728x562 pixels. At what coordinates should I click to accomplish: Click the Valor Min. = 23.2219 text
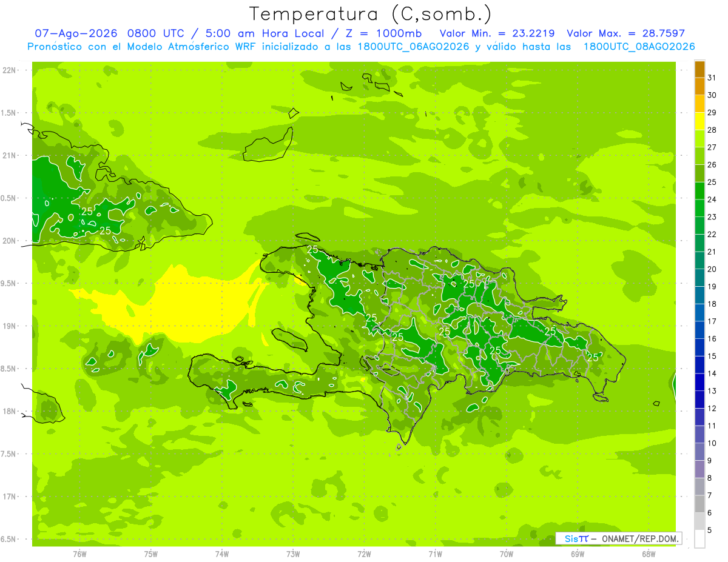click(498, 33)
